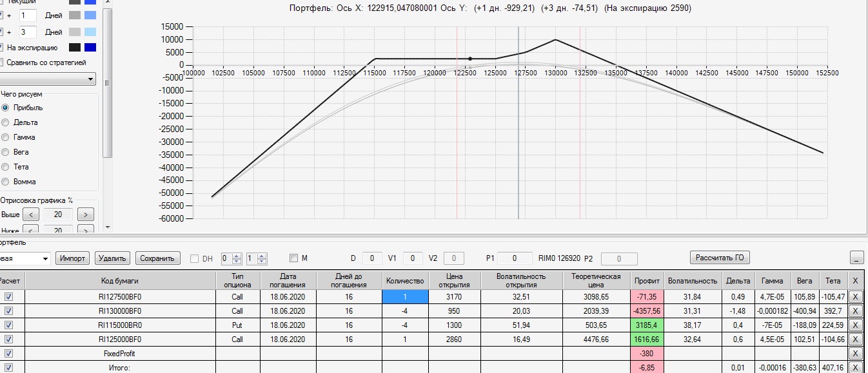Viewport: 868px width, 373px height.
Task: Remove the FixedProfit row with its X button
Action: [x=855, y=353]
